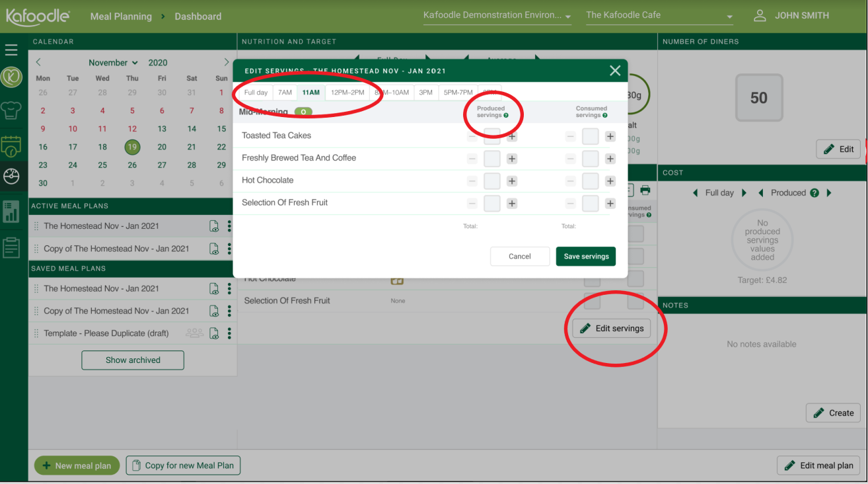Select the Full day tab
Viewport: 868px width, 484px height.
click(256, 93)
